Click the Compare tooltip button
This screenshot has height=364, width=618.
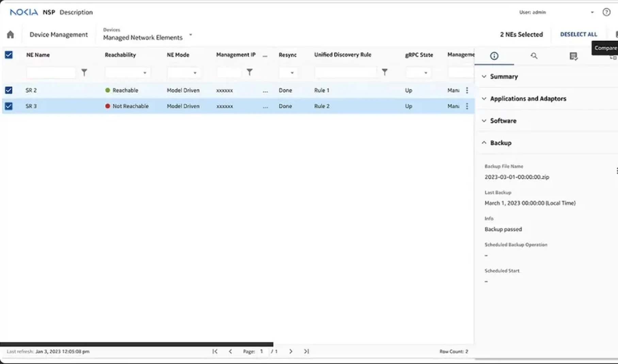point(605,48)
